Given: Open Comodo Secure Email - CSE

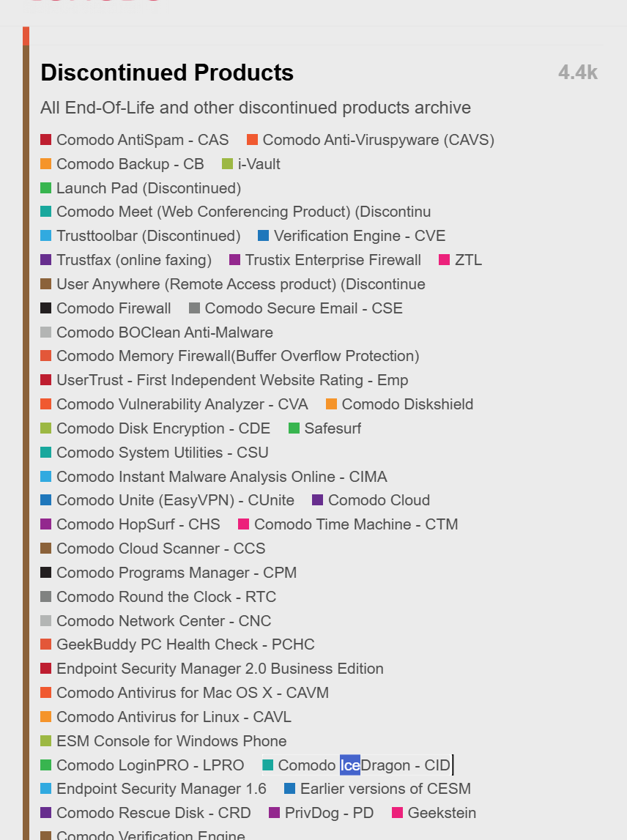Looking at the screenshot, I should tap(303, 308).
